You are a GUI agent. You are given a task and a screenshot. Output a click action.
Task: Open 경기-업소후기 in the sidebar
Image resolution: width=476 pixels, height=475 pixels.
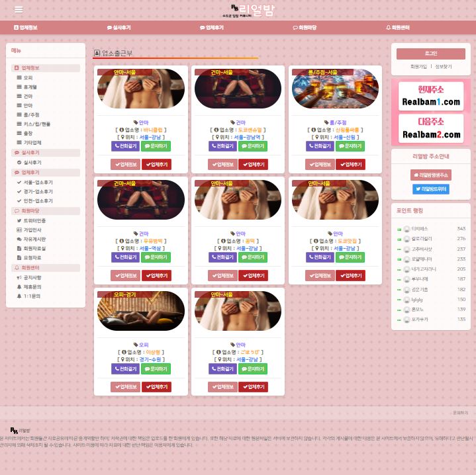pyautogui.click(x=35, y=192)
